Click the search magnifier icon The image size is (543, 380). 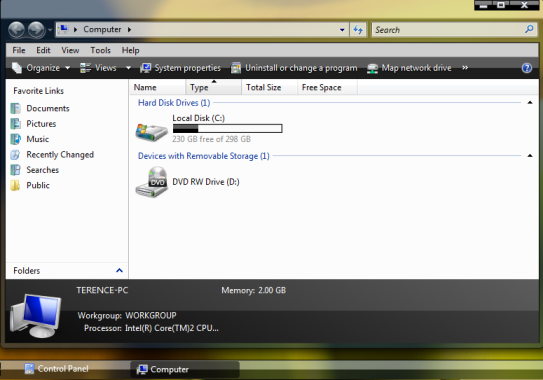click(529, 29)
